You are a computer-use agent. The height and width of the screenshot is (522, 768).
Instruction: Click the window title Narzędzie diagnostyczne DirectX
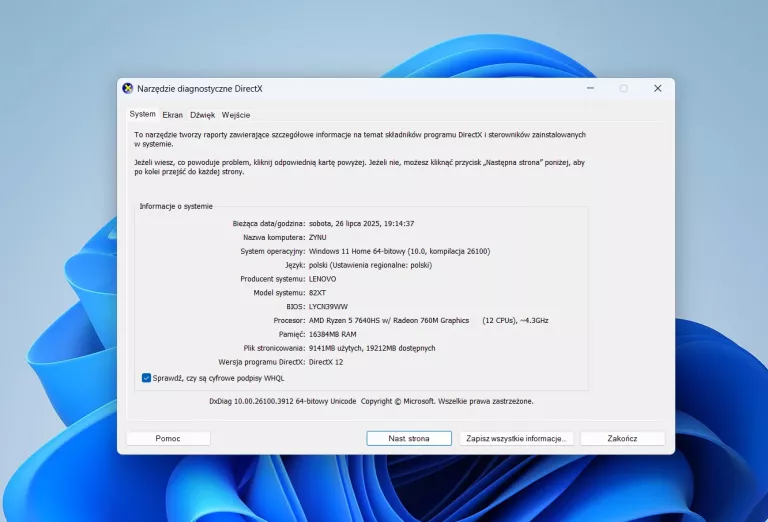[200, 89]
